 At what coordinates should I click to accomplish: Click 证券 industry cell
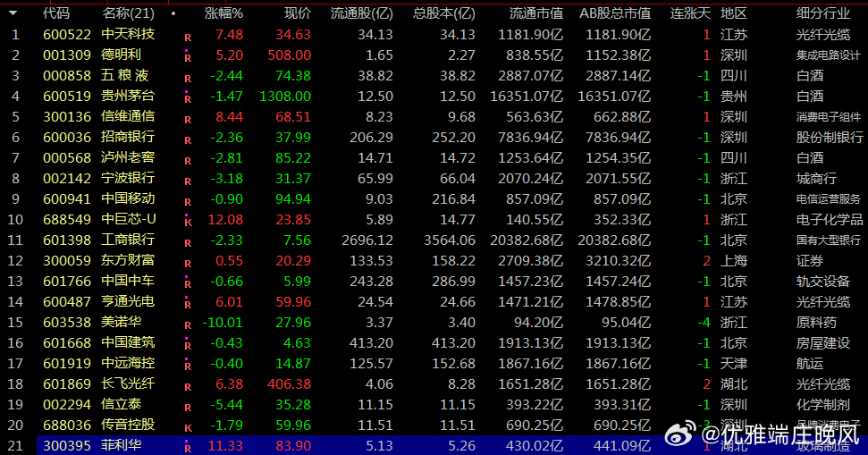click(x=810, y=261)
